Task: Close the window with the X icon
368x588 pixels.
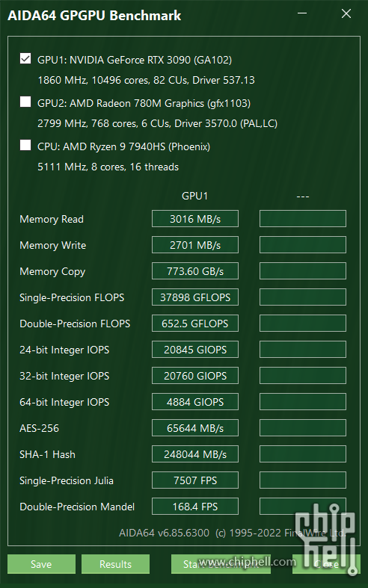Action: coord(346,13)
